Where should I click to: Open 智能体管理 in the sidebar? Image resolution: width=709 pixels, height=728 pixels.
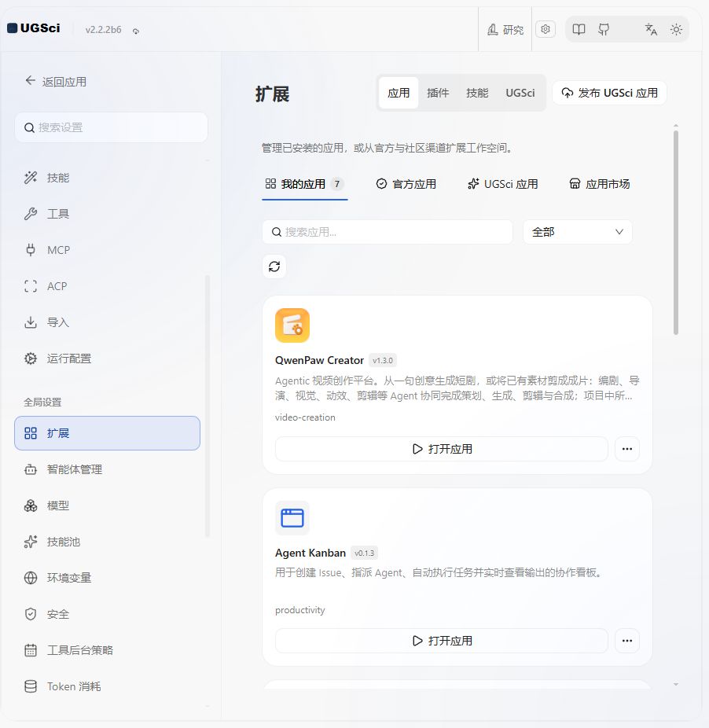(x=107, y=469)
